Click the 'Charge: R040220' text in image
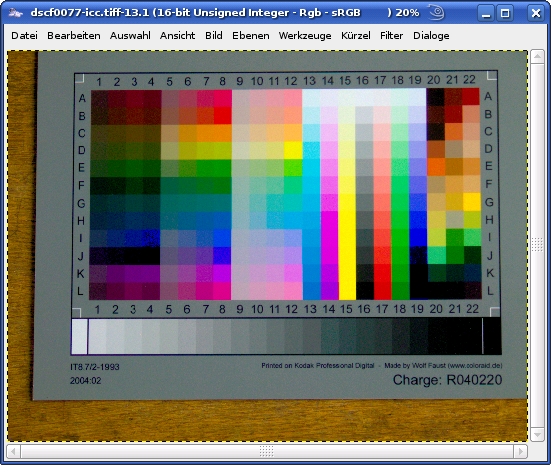The image size is (551, 465). 447,380
